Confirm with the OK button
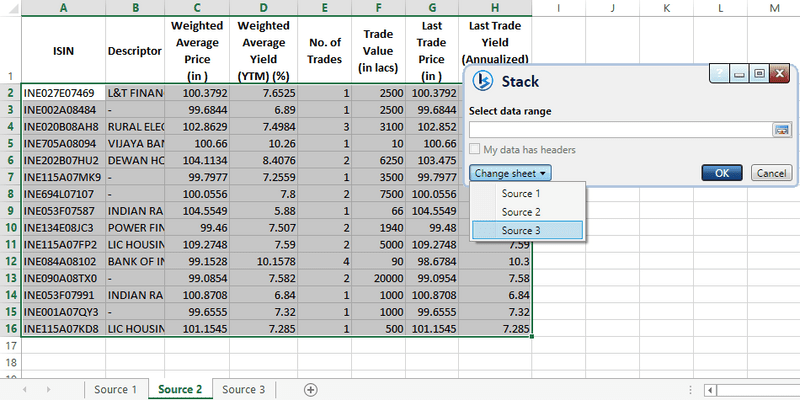The width and height of the screenshot is (800, 400). pos(722,173)
